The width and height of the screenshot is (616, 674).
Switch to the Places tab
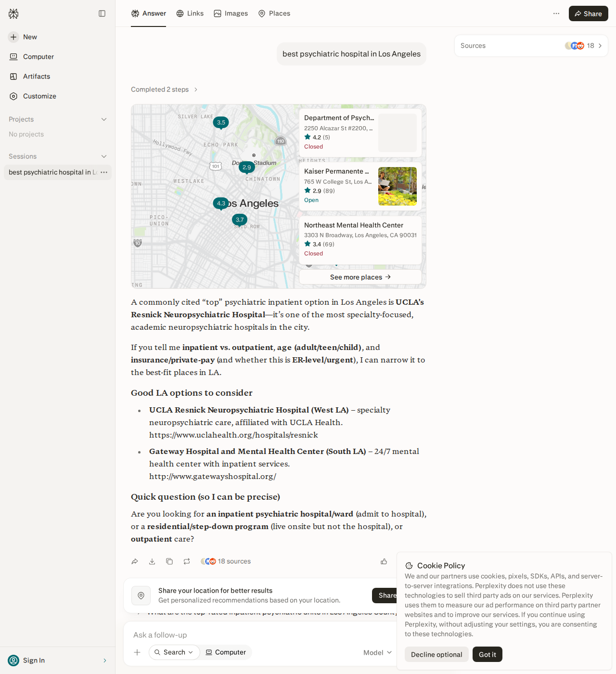[x=274, y=13]
